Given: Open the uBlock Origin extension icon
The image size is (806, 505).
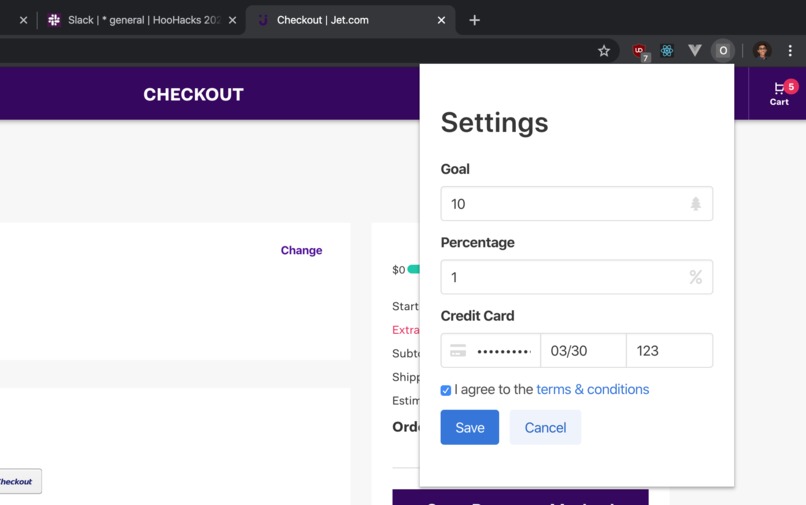Looking at the screenshot, I should [x=639, y=51].
